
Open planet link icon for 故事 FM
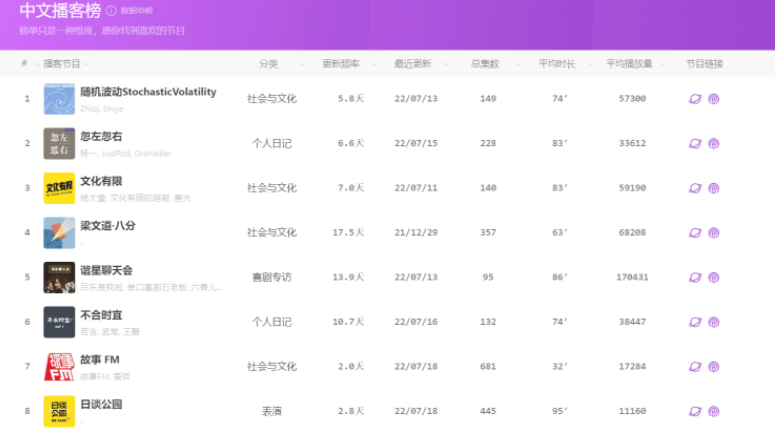pos(695,367)
